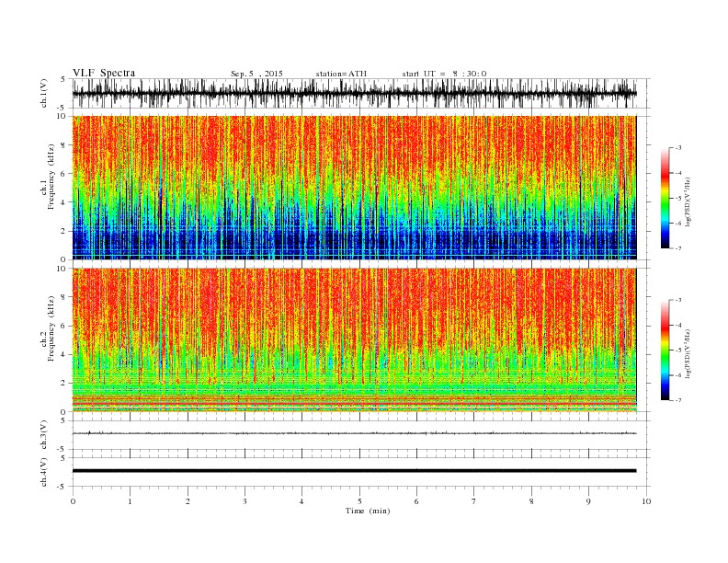Viewport: 728px width, 563px height.
Task: Click the 'ch.3(V)' axis label
Action: pos(44,435)
